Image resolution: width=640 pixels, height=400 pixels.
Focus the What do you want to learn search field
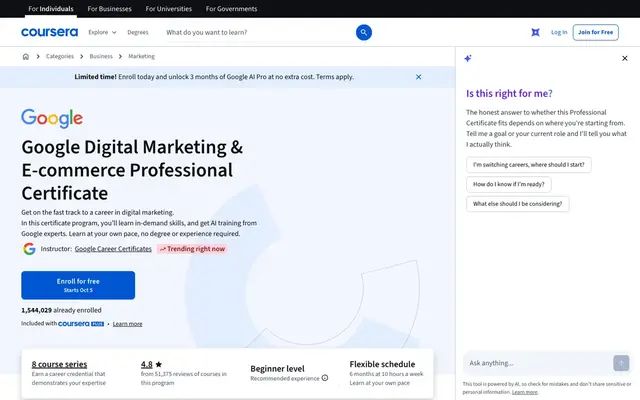click(x=258, y=32)
